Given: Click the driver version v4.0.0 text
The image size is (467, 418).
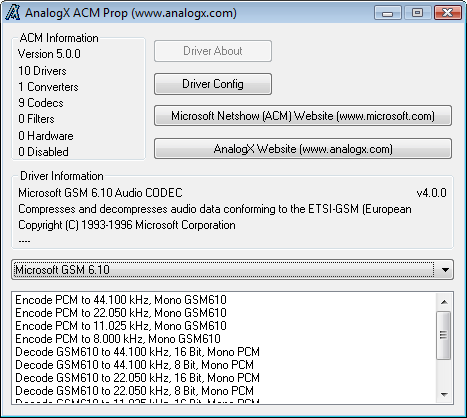Looking at the screenshot, I should [432, 193].
